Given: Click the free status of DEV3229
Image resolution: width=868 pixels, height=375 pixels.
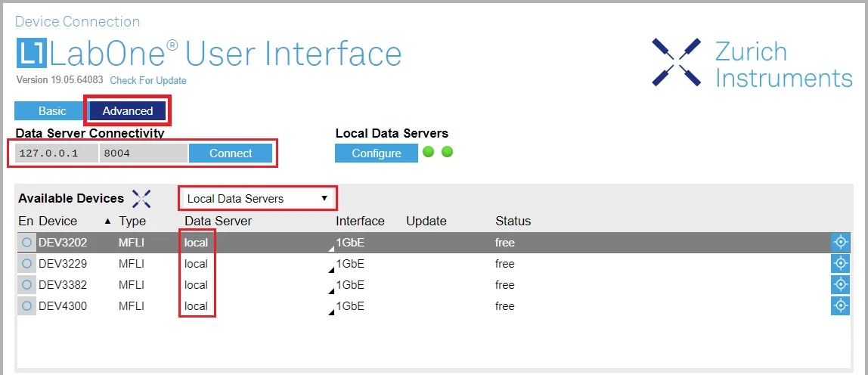Looking at the screenshot, I should click(x=504, y=264).
